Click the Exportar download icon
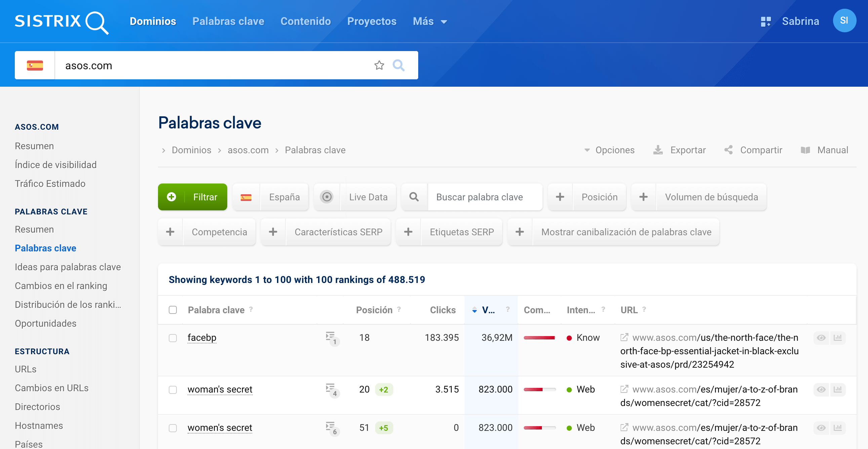This screenshot has width=868, height=449. (658, 150)
